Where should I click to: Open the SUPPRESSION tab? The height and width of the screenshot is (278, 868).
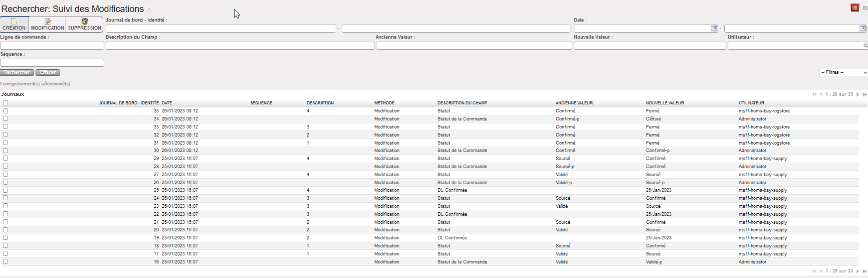[85, 25]
